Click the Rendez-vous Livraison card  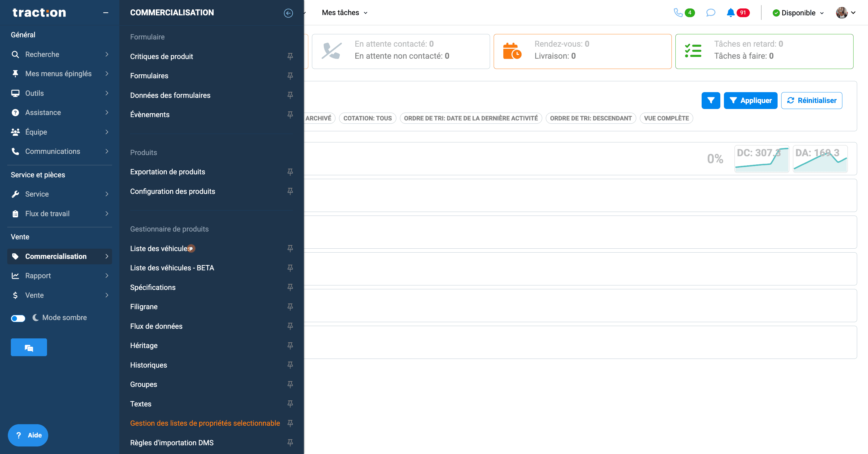point(582,51)
